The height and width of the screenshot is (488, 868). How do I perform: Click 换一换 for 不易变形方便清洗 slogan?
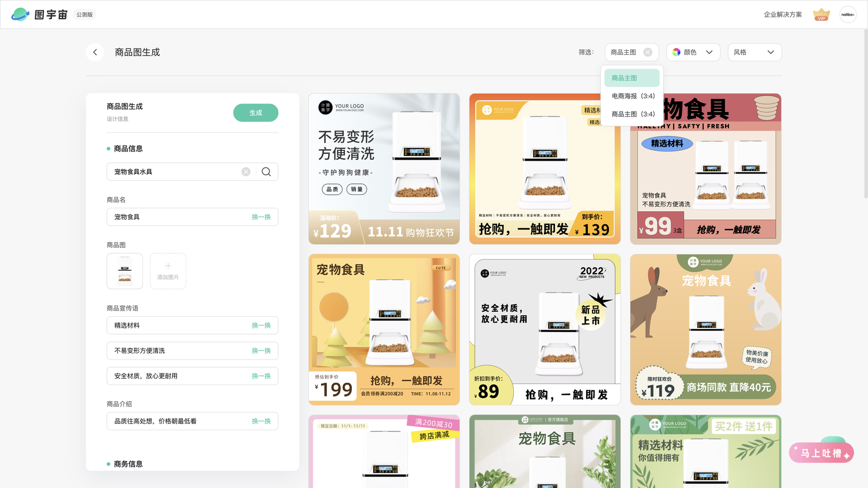261,351
